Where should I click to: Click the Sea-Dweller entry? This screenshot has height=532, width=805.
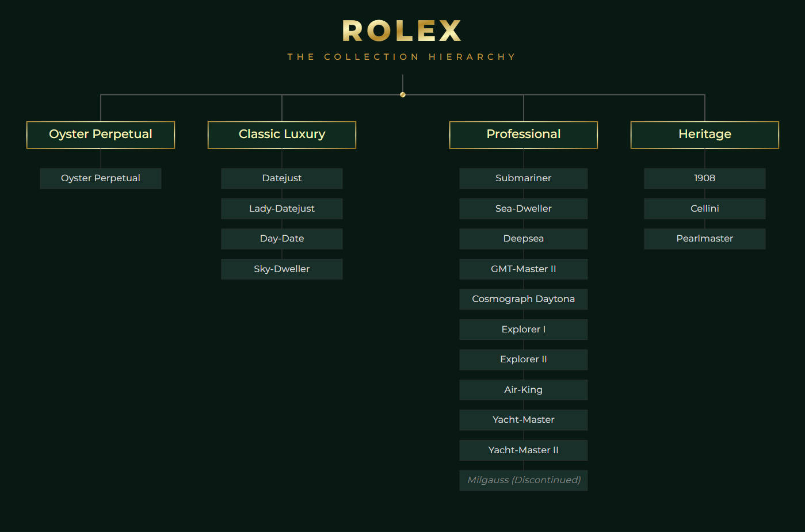523,208
